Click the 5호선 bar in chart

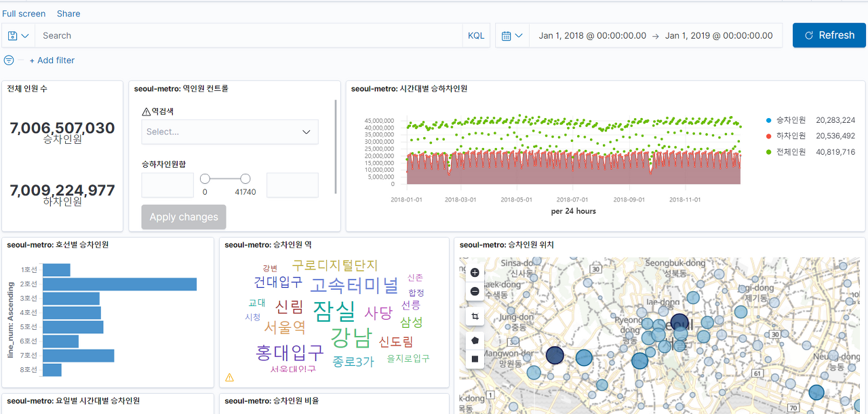click(x=73, y=327)
